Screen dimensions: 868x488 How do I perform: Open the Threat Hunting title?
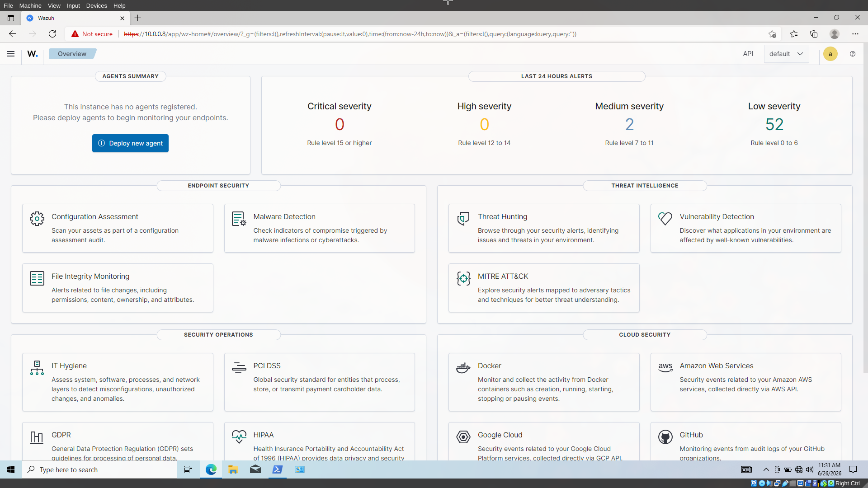tap(502, 217)
